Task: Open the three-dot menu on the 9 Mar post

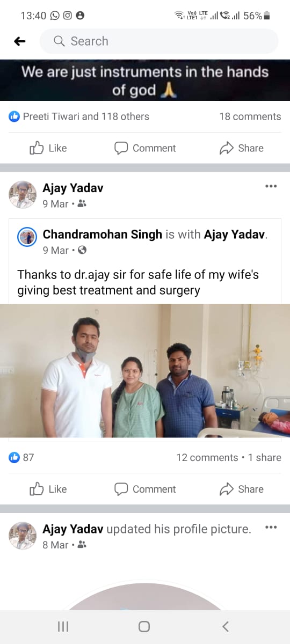Action: [271, 186]
